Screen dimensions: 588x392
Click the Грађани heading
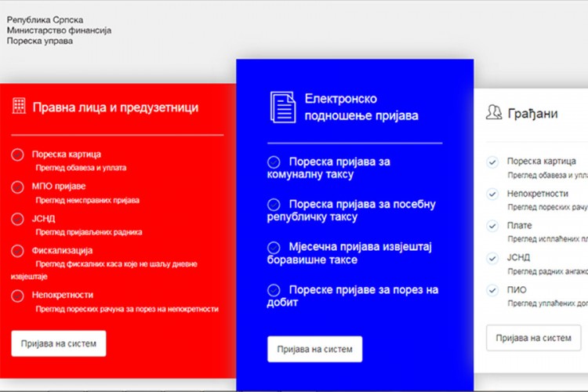(x=533, y=114)
